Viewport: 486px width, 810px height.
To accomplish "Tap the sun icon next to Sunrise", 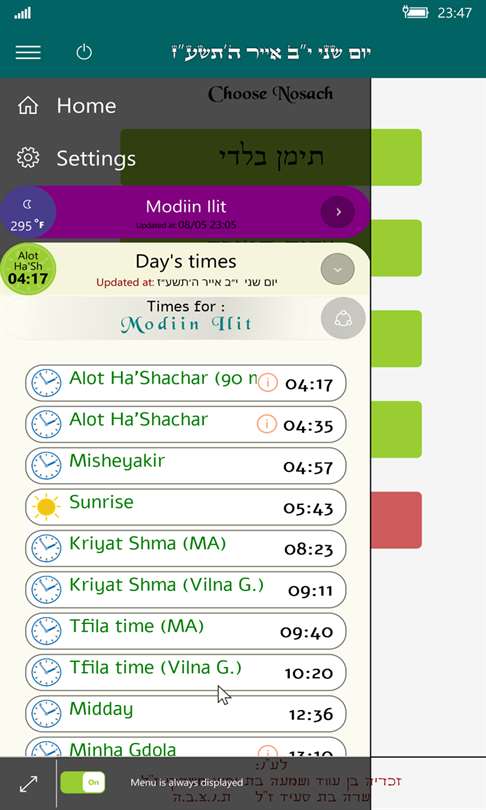I will coord(46,507).
